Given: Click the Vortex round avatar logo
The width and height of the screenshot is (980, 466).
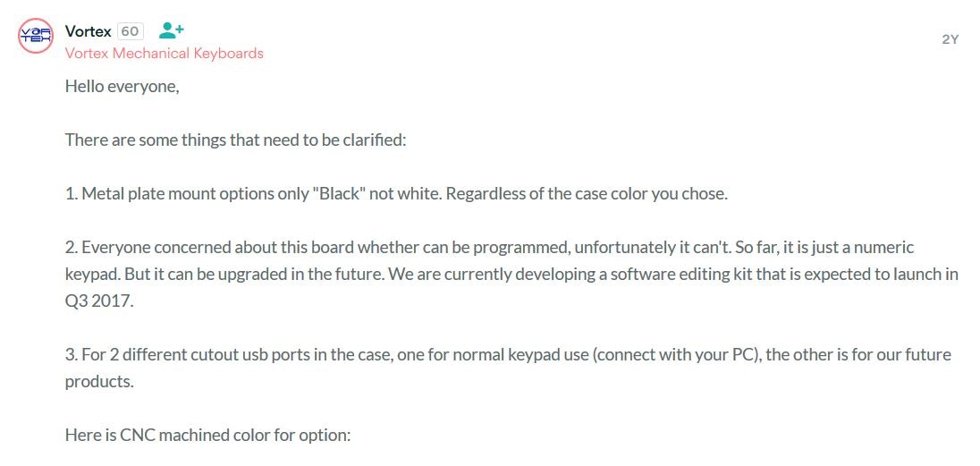Looking at the screenshot, I should point(36,36).
